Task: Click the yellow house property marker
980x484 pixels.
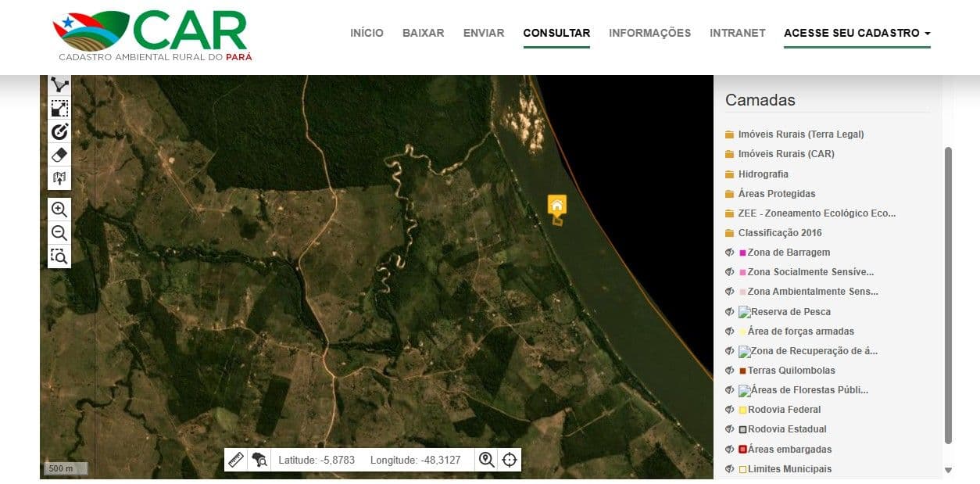Action: (556, 206)
